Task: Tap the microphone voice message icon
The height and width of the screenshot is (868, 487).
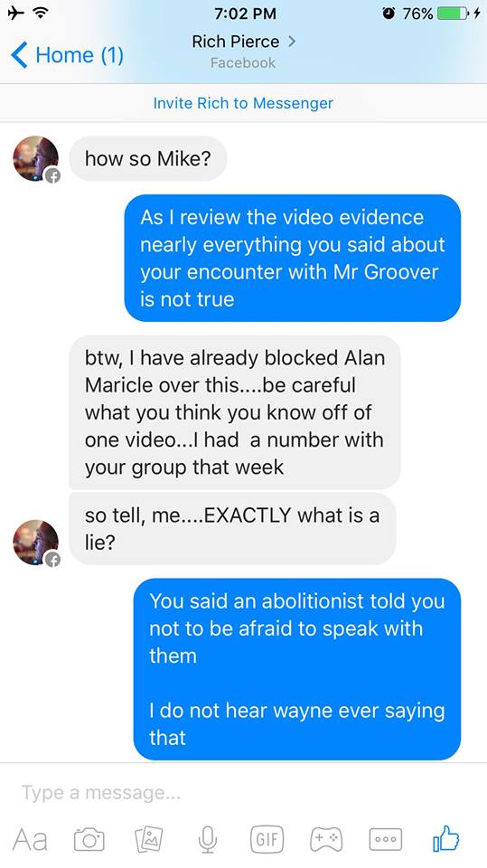Action: tap(208, 839)
